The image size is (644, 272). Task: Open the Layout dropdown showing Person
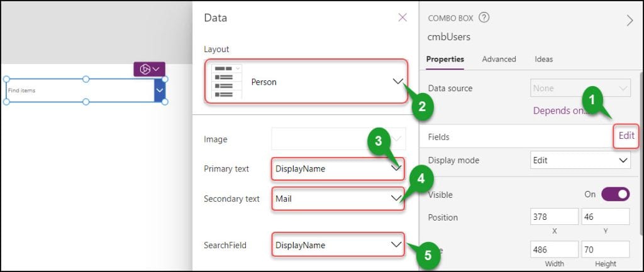[x=306, y=81]
